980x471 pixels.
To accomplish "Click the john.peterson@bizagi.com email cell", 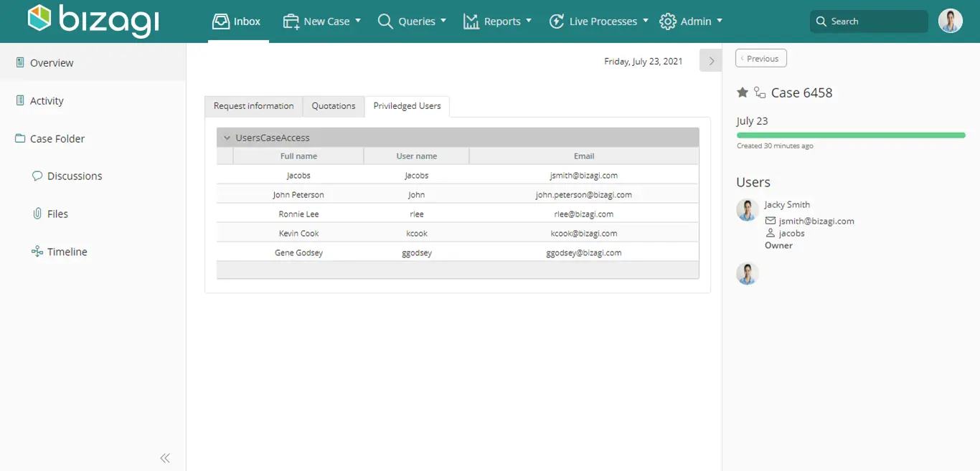I will tap(584, 194).
